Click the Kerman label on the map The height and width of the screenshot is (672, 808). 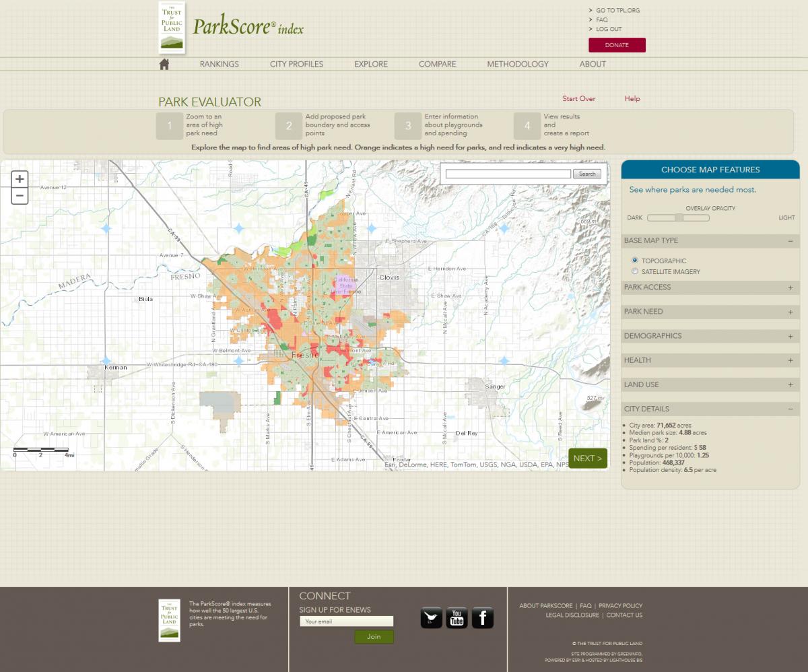(115, 368)
